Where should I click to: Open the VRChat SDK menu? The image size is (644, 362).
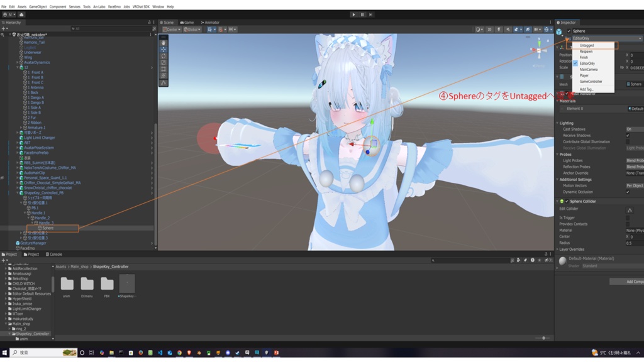(x=141, y=7)
